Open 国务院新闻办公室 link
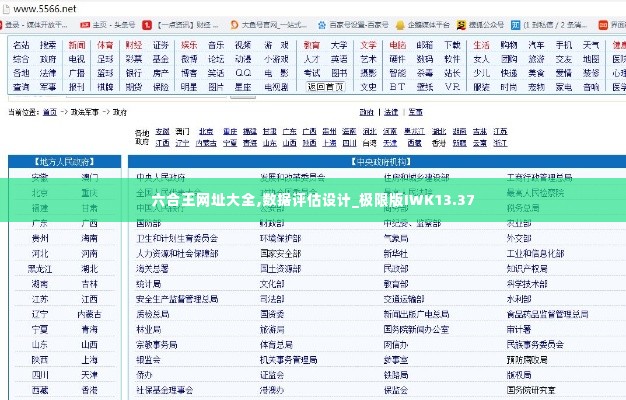 pyautogui.click(x=416, y=329)
